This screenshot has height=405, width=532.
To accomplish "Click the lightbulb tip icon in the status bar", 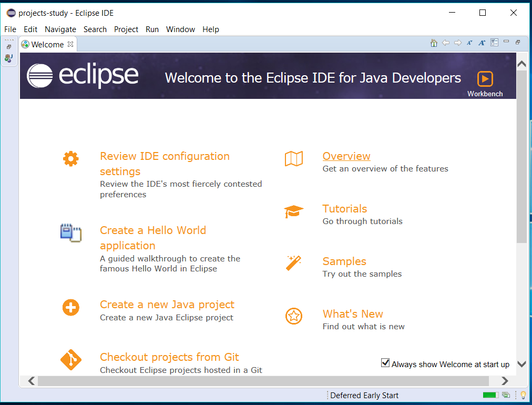I will point(523,395).
